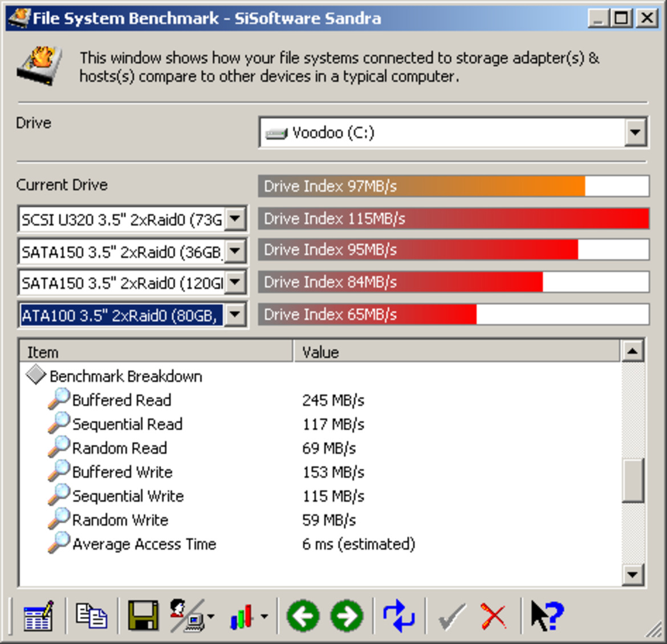This screenshot has width=667, height=644.
Task: Click the 59 MB/s value
Action: pyautogui.click(x=329, y=520)
